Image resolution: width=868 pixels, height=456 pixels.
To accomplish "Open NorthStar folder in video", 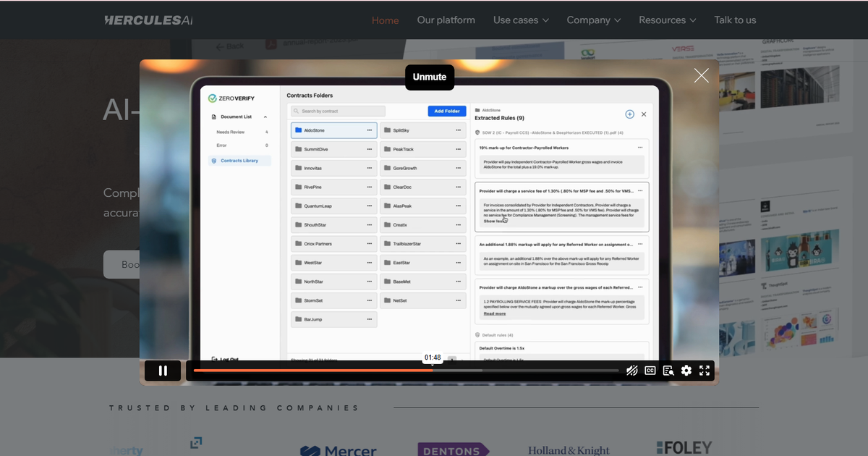I will pyautogui.click(x=333, y=282).
